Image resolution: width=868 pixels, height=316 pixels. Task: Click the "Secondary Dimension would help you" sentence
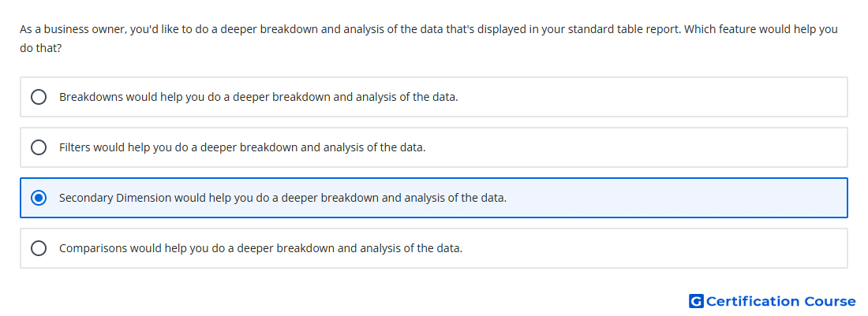pos(282,198)
